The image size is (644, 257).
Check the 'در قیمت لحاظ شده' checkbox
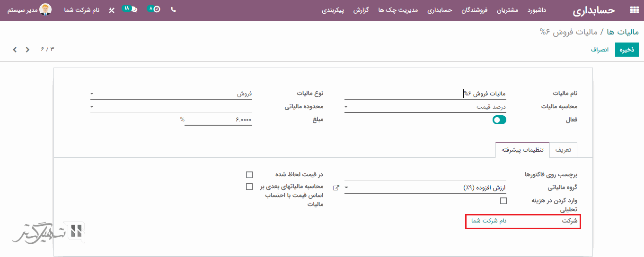pos(249,175)
